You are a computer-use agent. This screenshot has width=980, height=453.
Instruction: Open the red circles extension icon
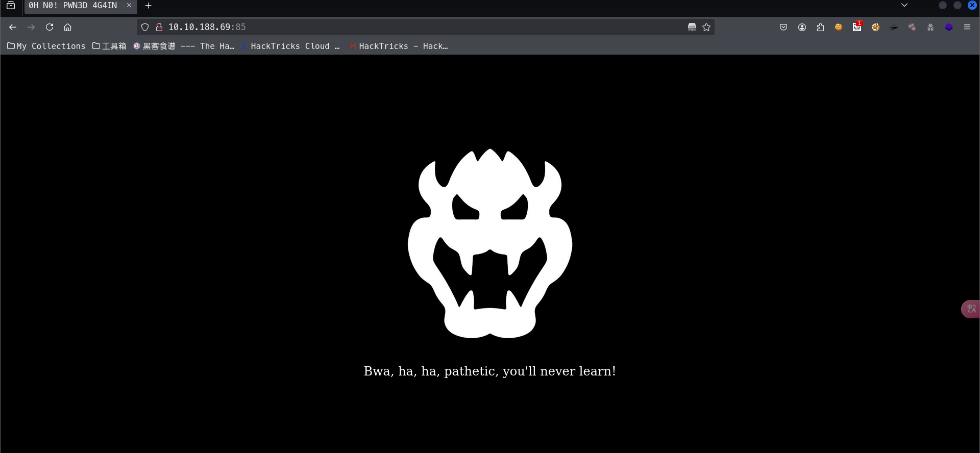[912, 27]
